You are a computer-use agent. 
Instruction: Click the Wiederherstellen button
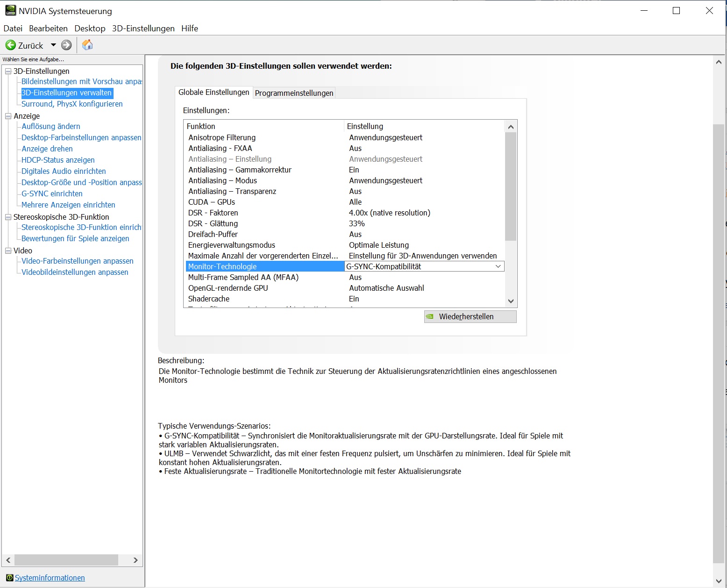click(470, 316)
